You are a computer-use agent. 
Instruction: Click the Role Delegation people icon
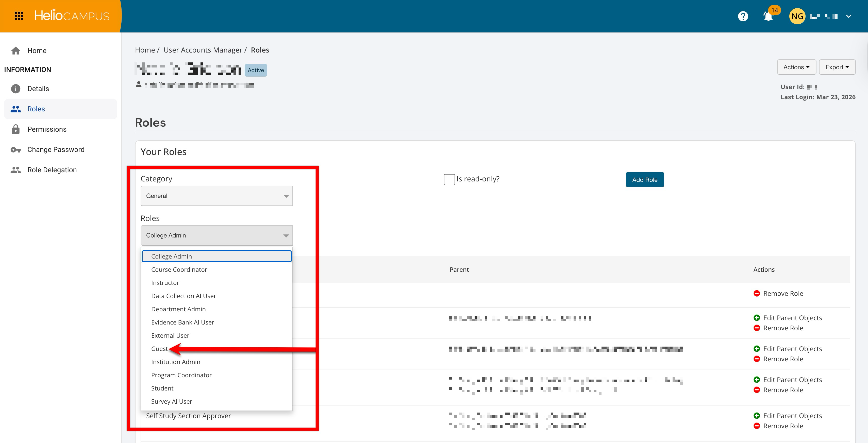[x=15, y=170]
